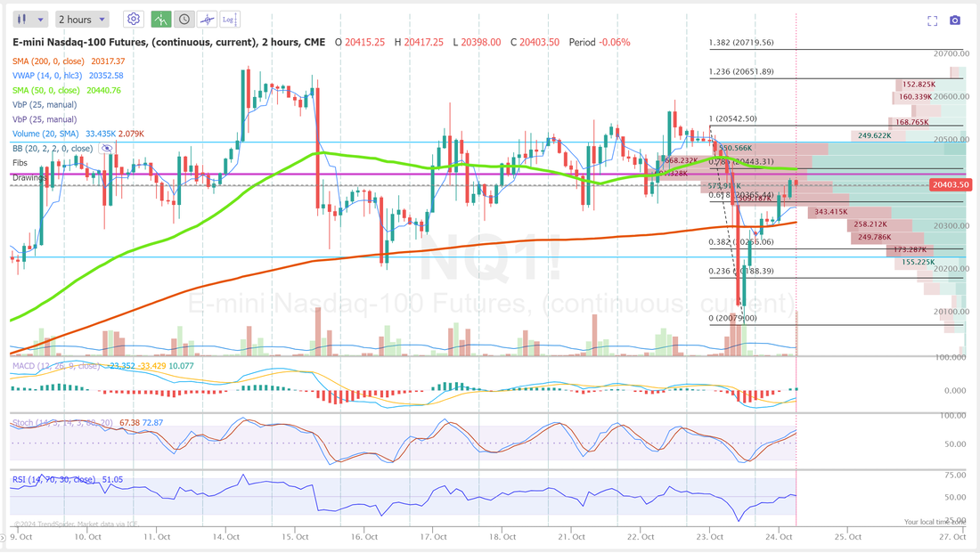
Task: Click the low price value 20398.00
Action: tap(481, 43)
